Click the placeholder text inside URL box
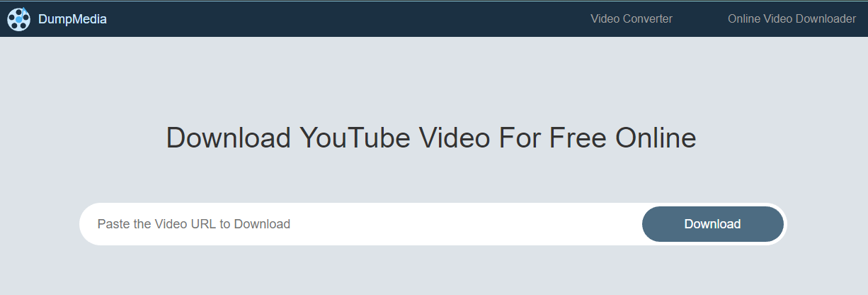Image resolution: width=868 pixels, height=295 pixels. pos(193,224)
